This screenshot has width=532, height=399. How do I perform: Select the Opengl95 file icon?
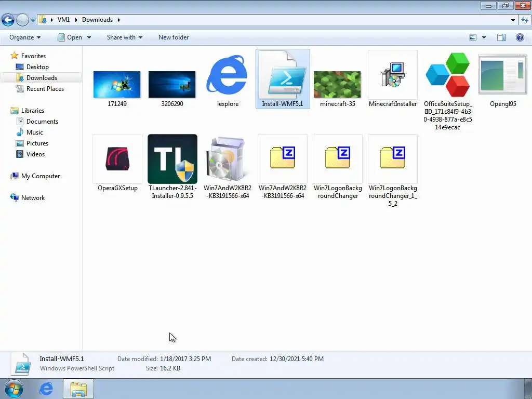[x=503, y=74]
